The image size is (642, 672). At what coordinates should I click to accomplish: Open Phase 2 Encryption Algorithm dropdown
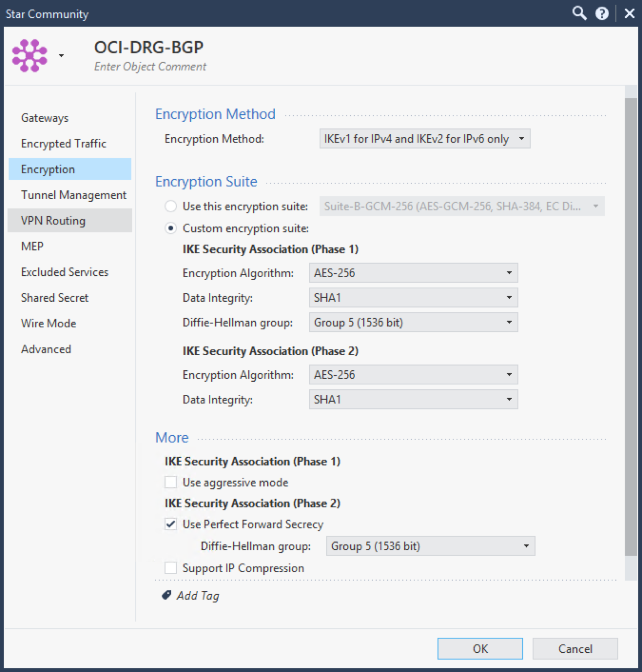413,375
